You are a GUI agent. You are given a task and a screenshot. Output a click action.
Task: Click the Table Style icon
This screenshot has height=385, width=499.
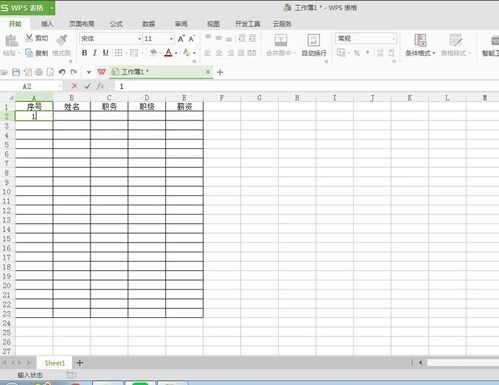tap(455, 40)
